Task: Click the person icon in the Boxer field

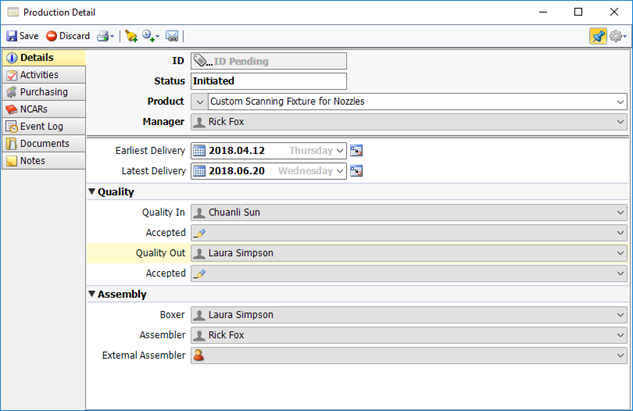Action: [199, 315]
